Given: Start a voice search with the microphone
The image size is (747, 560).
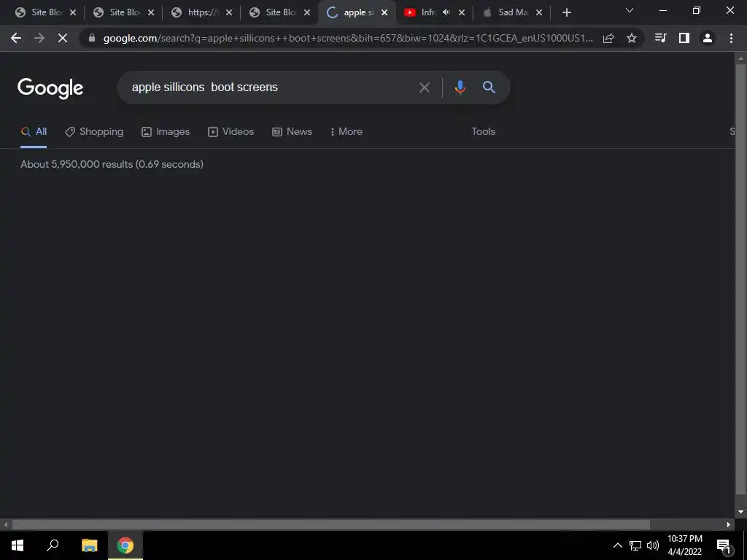Looking at the screenshot, I should (x=460, y=87).
